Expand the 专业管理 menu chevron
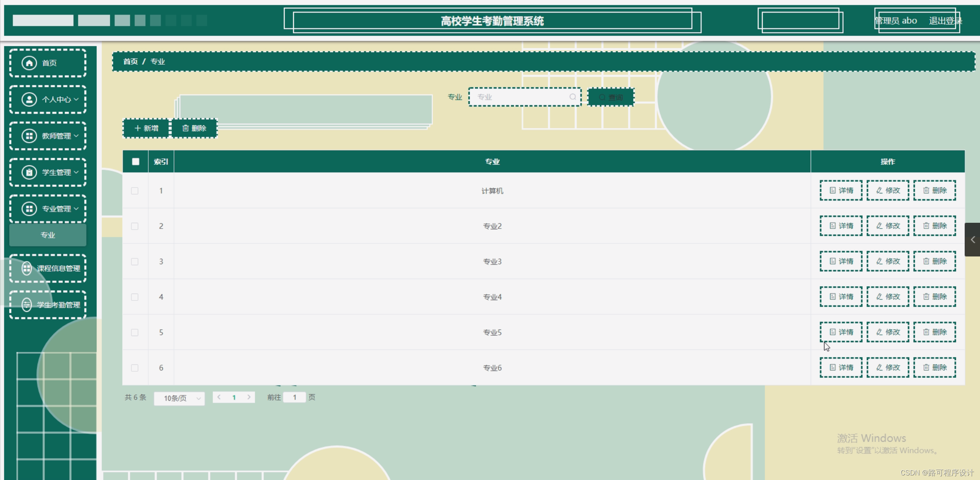 click(x=76, y=209)
